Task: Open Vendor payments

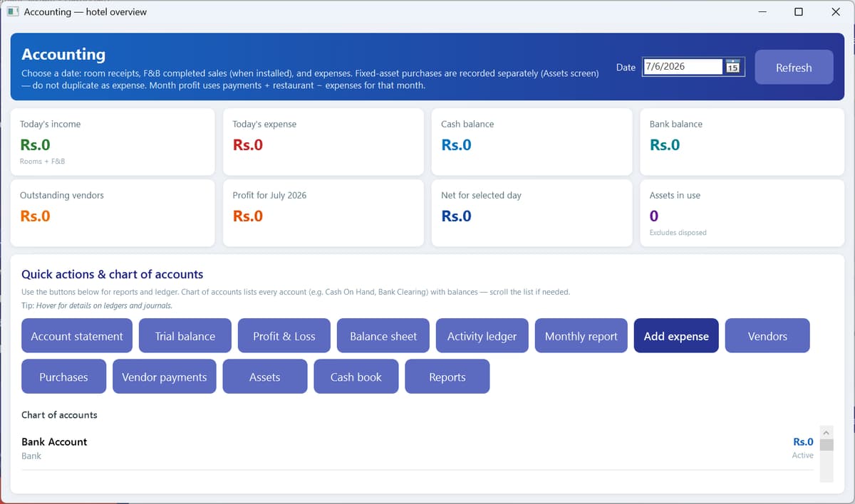Action: [164, 377]
